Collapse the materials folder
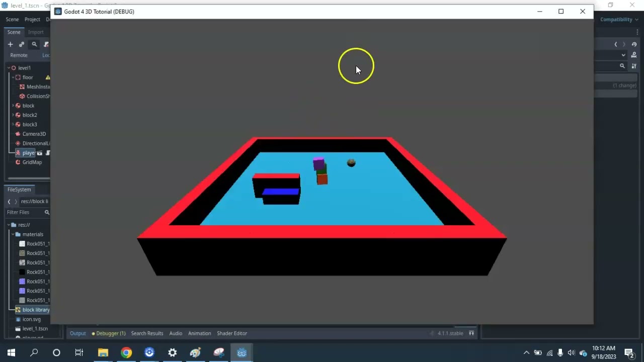The image size is (644, 362). (x=13, y=234)
